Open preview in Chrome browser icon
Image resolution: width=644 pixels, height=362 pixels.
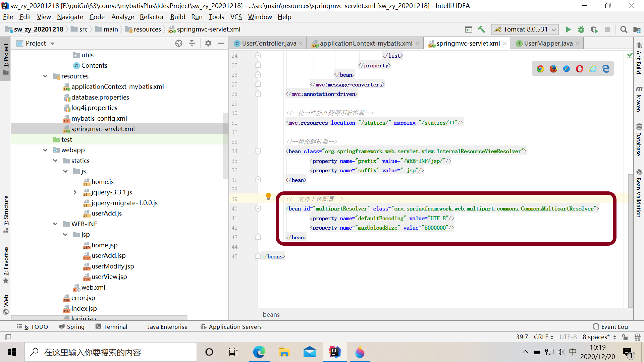540,69
